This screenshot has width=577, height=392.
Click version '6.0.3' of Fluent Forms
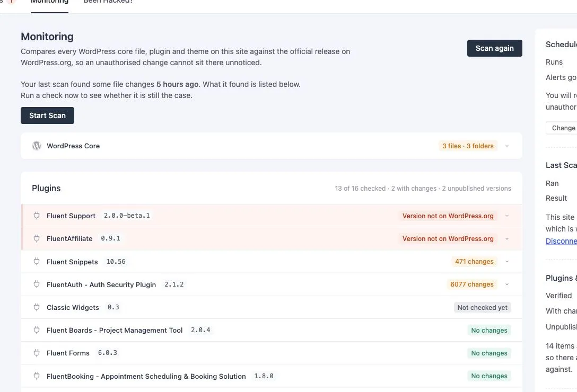pyautogui.click(x=108, y=353)
